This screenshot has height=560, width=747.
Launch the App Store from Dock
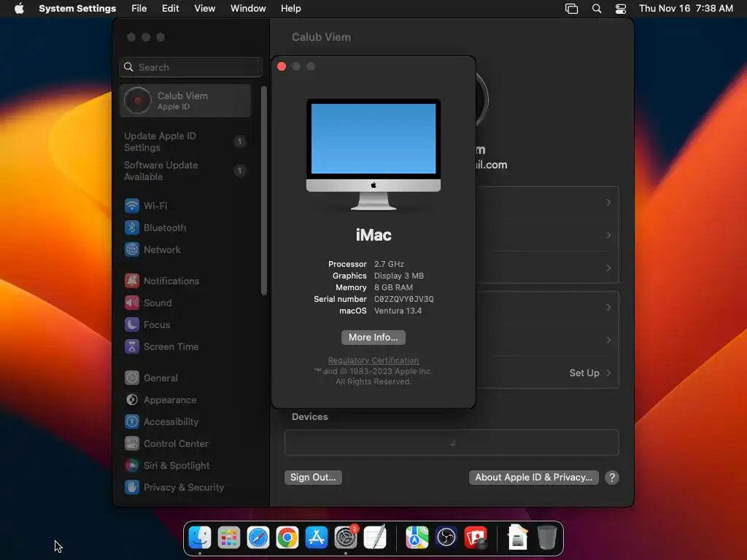click(x=317, y=537)
